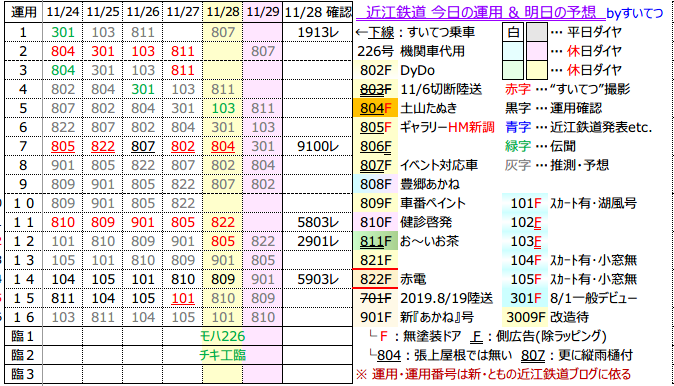Select the 臨3 row label
Image resolution: width=674 pixels, height=386 pixels.
click(23, 374)
